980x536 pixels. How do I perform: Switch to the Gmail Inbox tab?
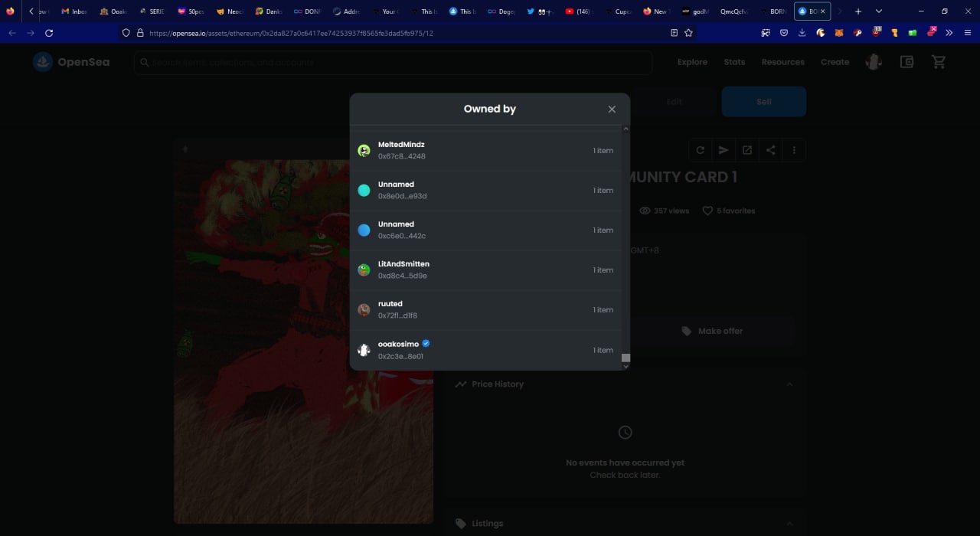[74, 11]
